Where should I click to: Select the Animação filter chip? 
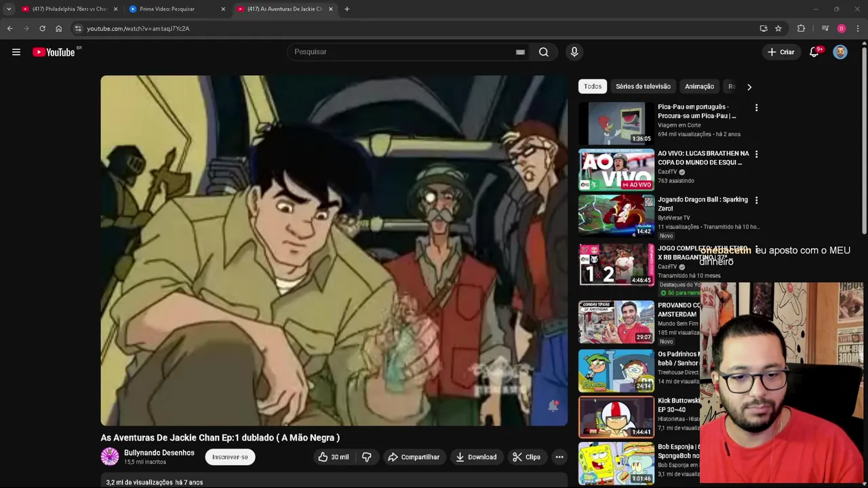(699, 86)
